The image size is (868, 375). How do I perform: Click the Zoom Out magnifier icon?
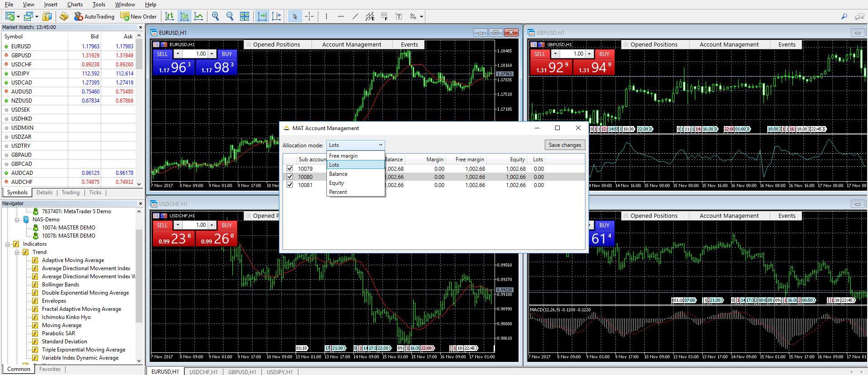tap(230, 16)
